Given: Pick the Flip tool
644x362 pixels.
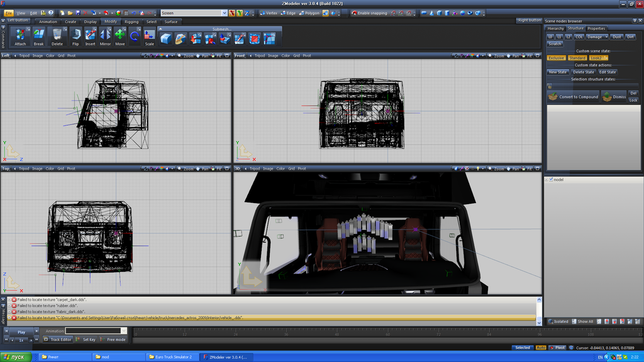Looking at the screenshot, I should pos(75,35).
